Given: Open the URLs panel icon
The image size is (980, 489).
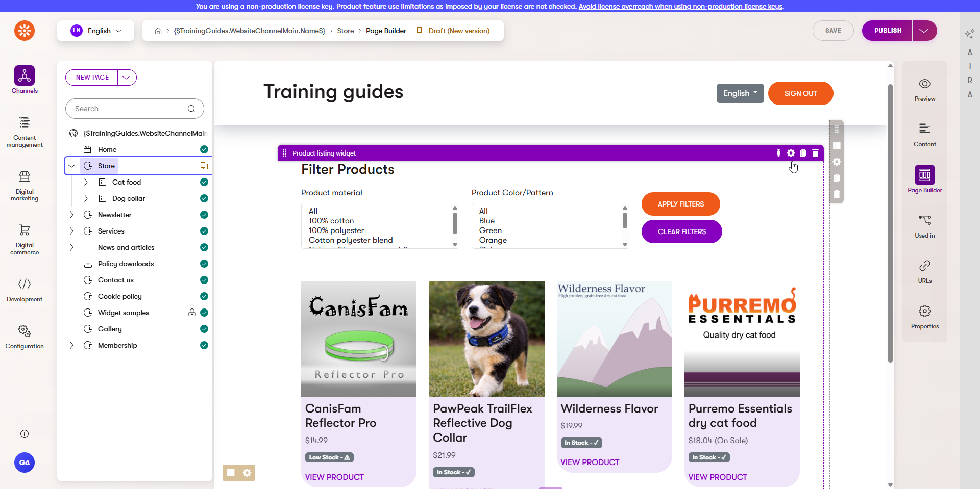Looking at the screenshot, I should pyautogui.click(x=925, y=271).
